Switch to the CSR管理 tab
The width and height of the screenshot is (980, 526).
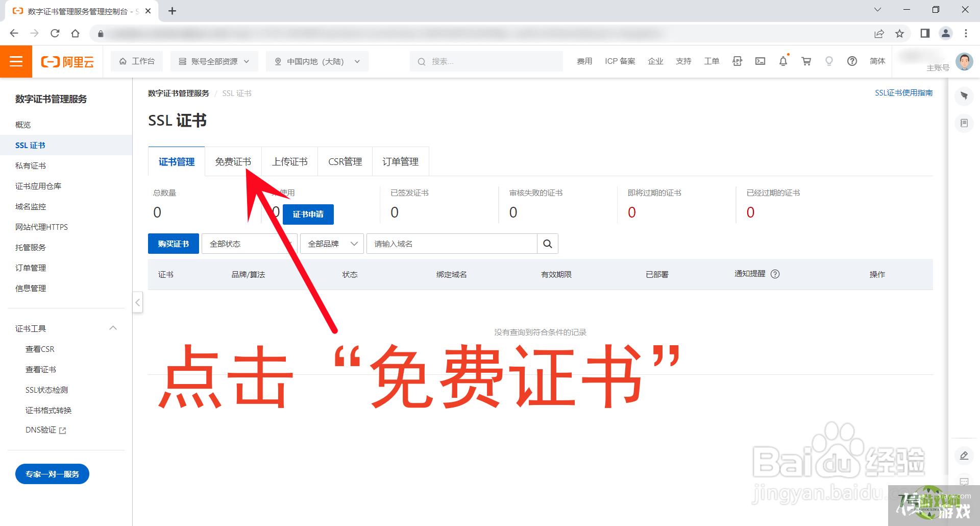pos(345,161)
